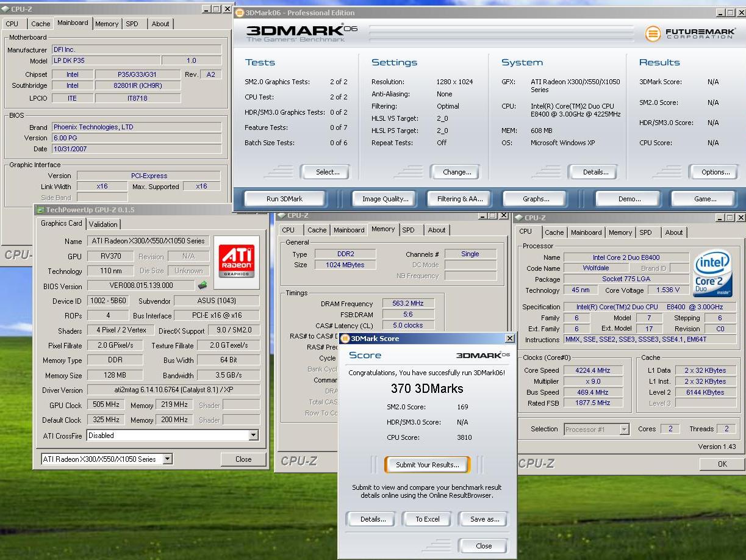This screenshot has height=560, width=746.
Task: Click the GPU Clock 505 MHz field
Action: (106, 405)
